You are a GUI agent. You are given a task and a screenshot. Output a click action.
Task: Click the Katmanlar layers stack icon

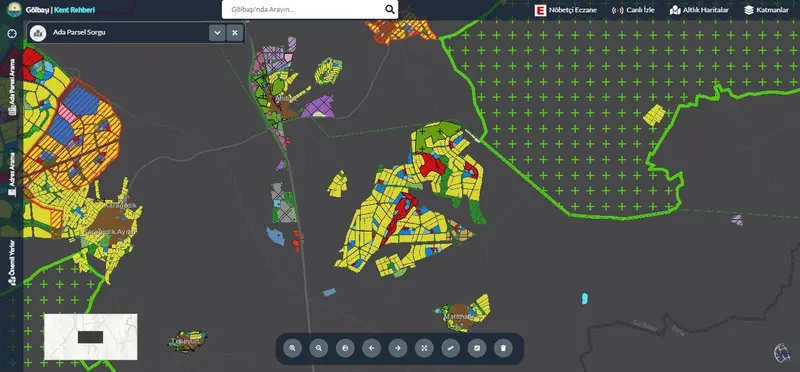[749, 10]
